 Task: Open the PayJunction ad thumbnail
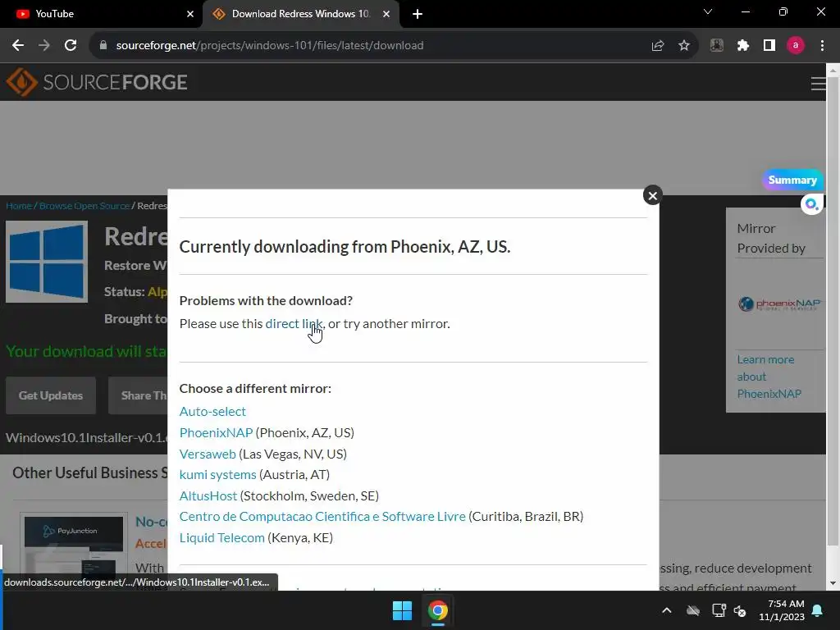74,550
